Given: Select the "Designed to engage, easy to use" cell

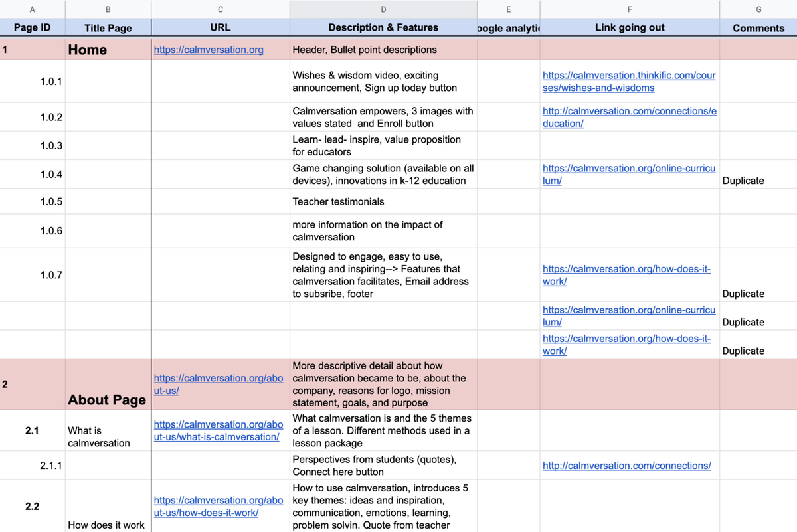Looking at the screenshot, I should pyautogui.click(x=383, y=275).
